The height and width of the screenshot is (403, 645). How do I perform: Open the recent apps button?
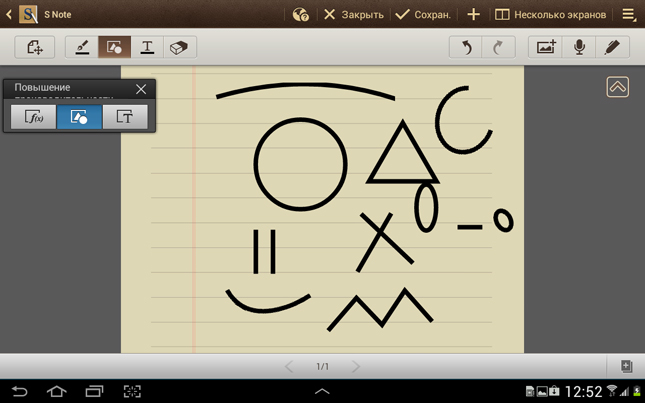tap(94, 391)
